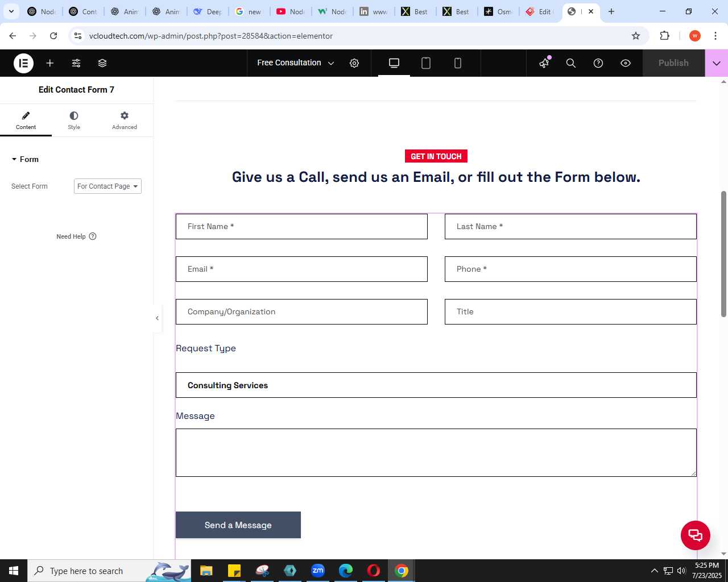This screenshot has width=728, height=582.
Task: Click the Phone input field
Action: click(x=570, y=269)
